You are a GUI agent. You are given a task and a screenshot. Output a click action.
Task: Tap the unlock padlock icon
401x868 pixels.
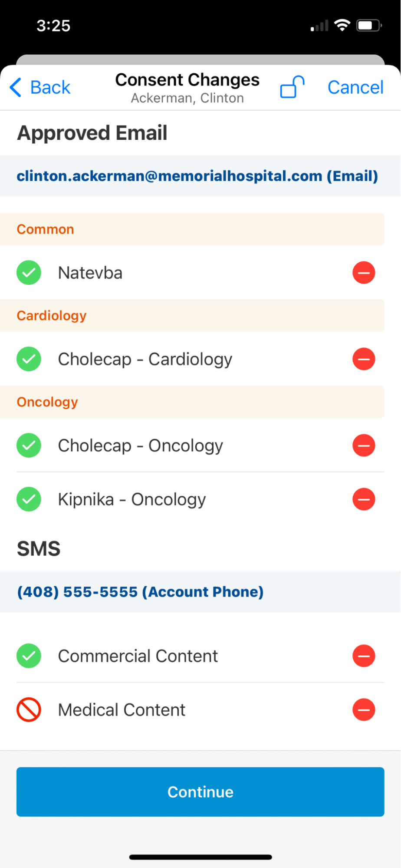[x=292, y=87]
